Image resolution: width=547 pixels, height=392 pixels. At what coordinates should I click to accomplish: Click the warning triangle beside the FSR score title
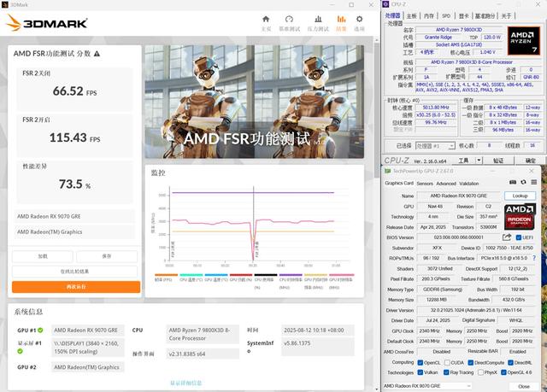97,54
